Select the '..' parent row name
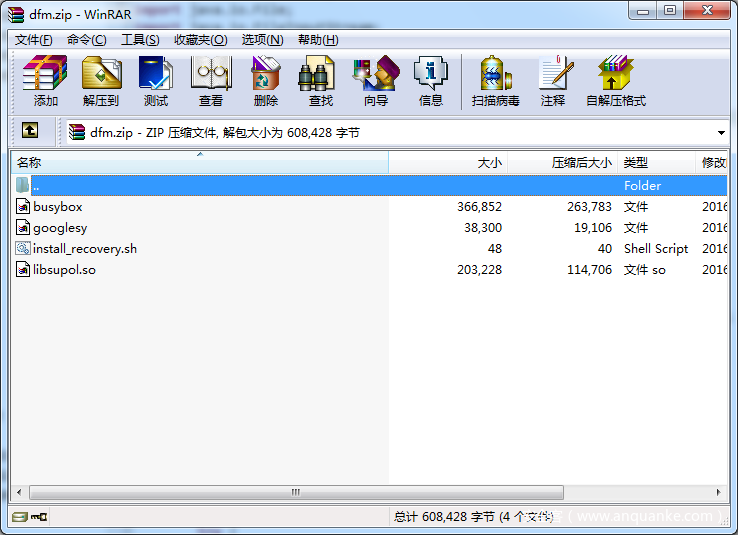Image resolution: width=738 pixels, height=535 pixels. coord(36,186)
